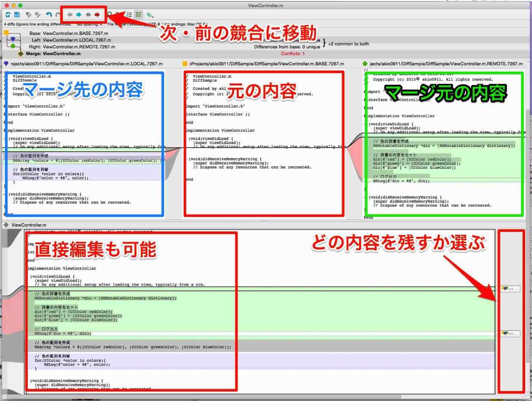Click the yellow Base square in the diagram
Screen dimensions: 532x401
tap(6, 33)
